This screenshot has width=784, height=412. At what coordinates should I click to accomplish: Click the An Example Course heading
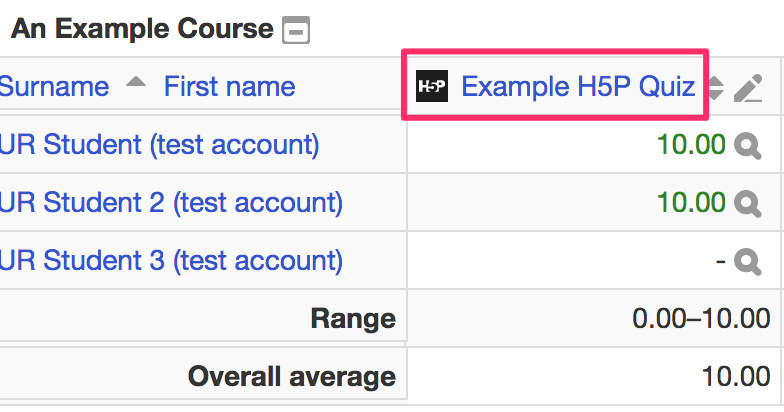tap(142, 28)
